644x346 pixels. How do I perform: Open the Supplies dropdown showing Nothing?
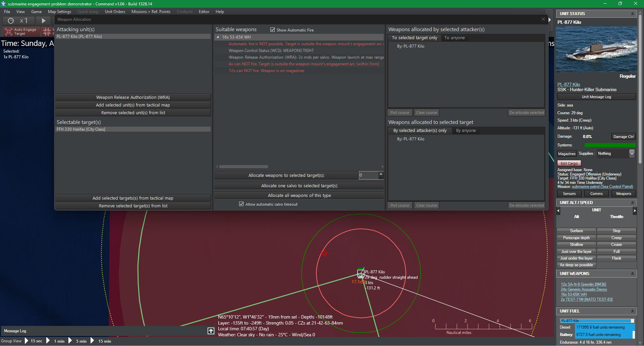632,153
